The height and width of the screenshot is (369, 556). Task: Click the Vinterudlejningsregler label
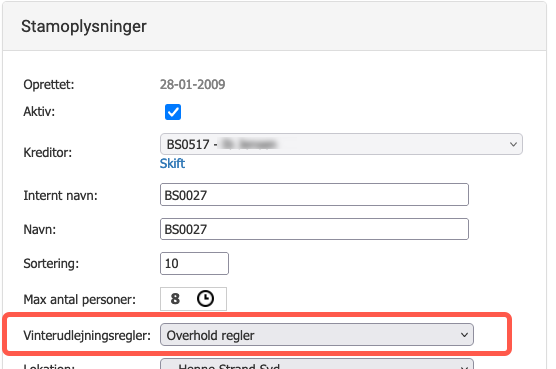point(87,335)
